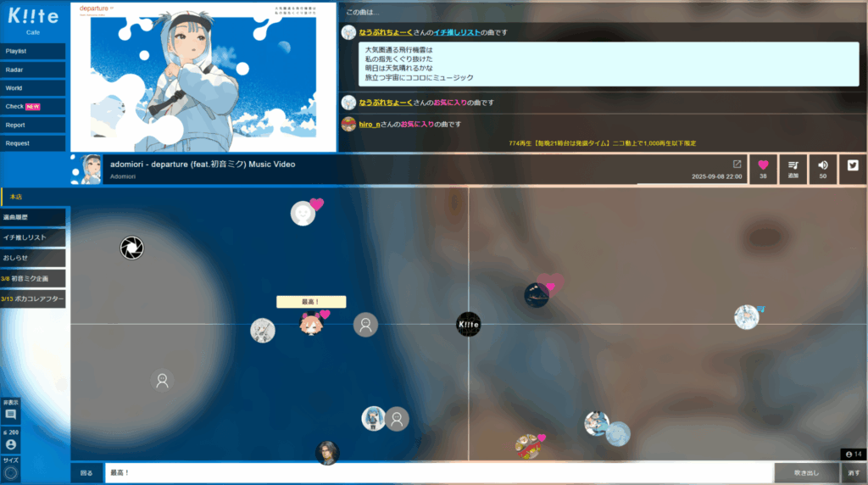The width and height of the screenshot is (868, 485).
Task: Open the hiro_n user link
Action: coord(370,124)
